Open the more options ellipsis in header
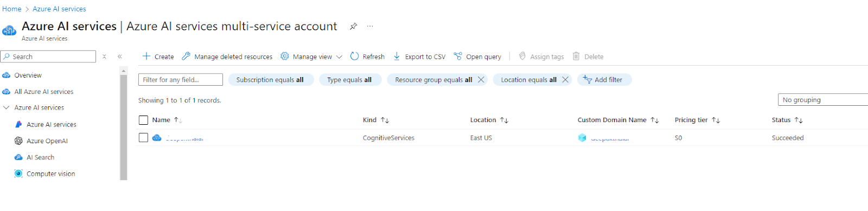The image size is (868, 211). 370,26
